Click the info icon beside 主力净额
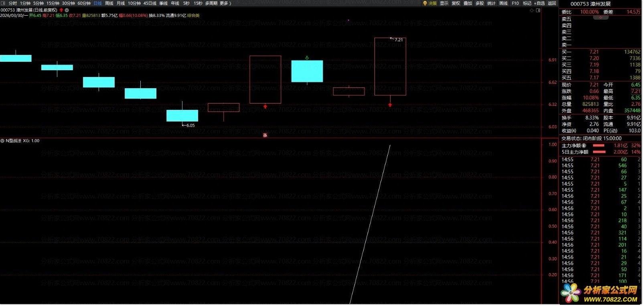Image resolution: width=644 pixels, height=306 pixels. point(584,146)
